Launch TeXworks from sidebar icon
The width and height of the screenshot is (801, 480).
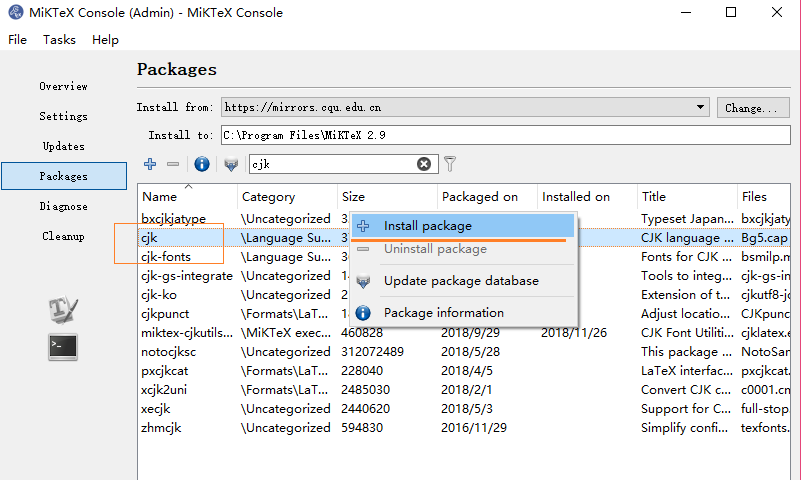[x=63, y=309]
